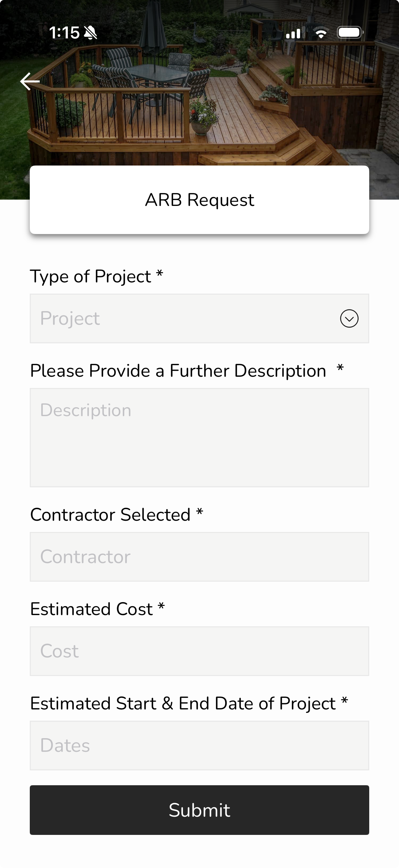Click the ARB Request title card
This screenshot has height=868, width=399.
click(199, 200)
